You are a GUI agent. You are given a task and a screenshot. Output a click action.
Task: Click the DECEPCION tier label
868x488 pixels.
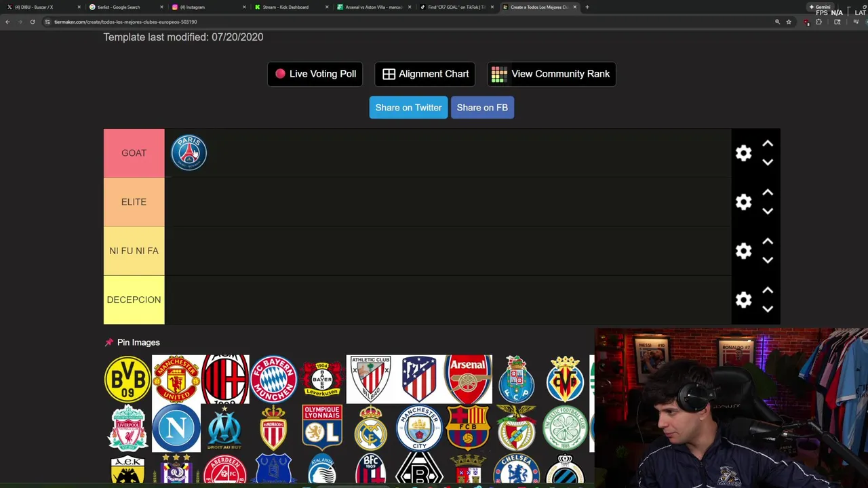click(x=134, y=300)
